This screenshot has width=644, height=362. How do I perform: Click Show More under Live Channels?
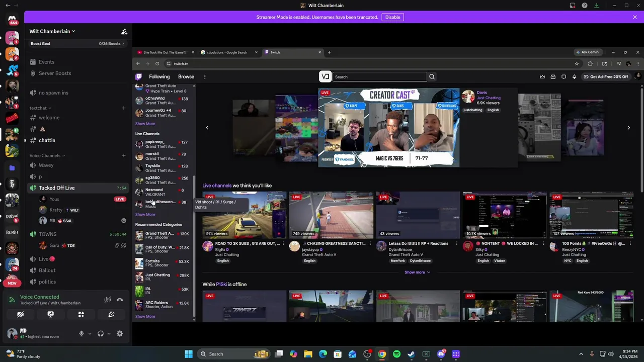145,215
